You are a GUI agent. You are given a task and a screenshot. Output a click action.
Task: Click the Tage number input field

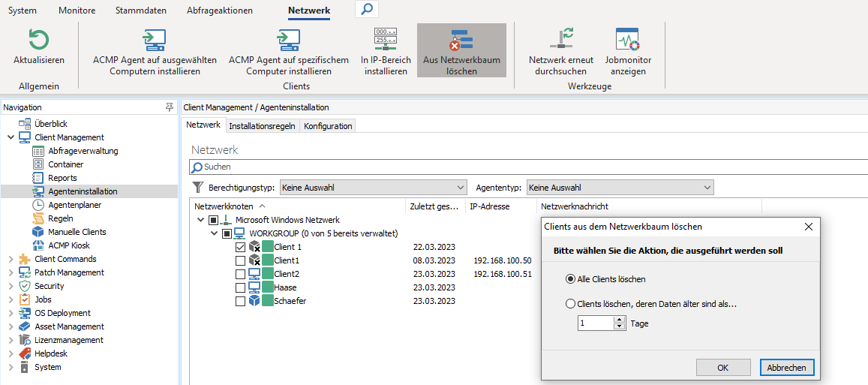point(596,323)
